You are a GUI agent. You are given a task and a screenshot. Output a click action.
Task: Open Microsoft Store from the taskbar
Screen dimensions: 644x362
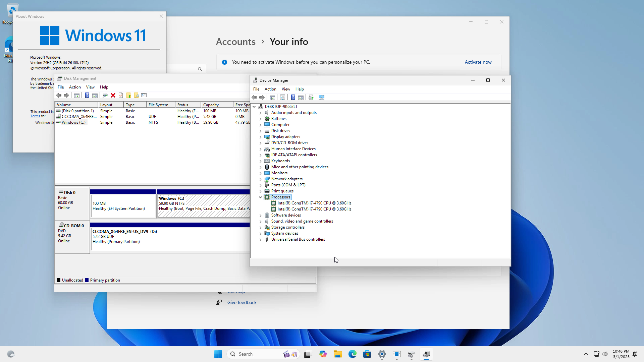point(367,354)
